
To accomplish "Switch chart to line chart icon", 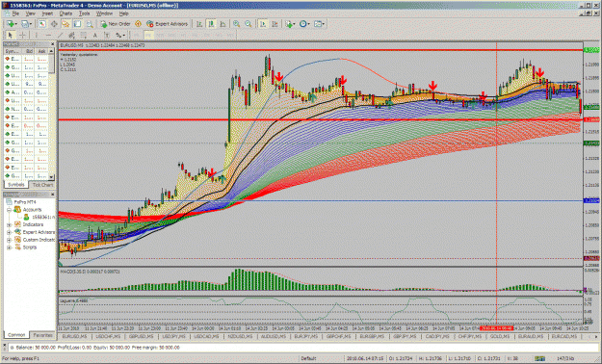I will tap(222, 24).
